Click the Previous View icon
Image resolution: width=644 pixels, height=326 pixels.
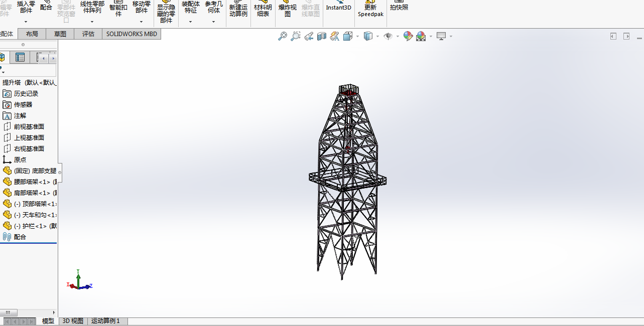[309, 36]
